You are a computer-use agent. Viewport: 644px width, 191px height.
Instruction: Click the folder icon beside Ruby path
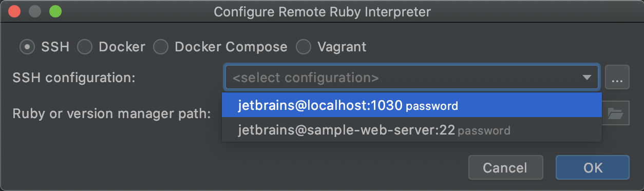tap(616, 114)
